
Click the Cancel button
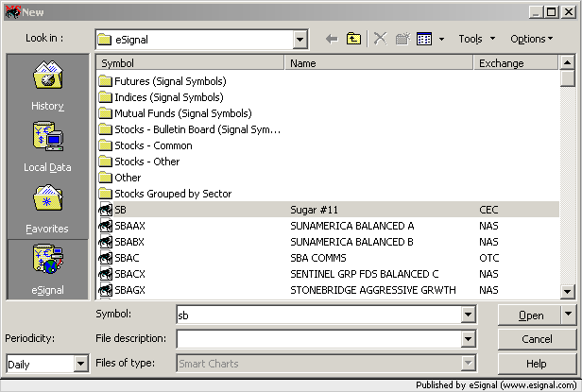pyautogui.click(x=537, y=339)
